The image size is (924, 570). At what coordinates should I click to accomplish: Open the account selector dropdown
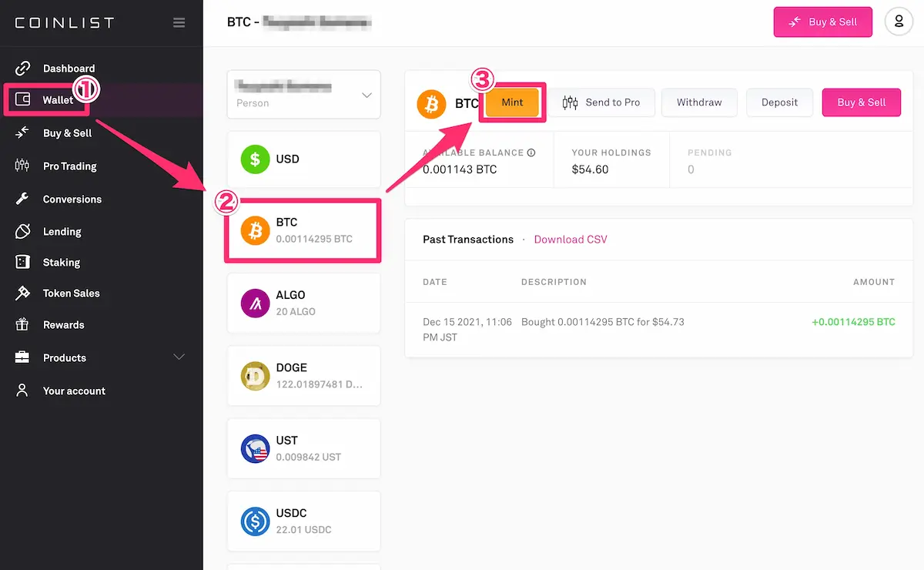click(304, 95)
